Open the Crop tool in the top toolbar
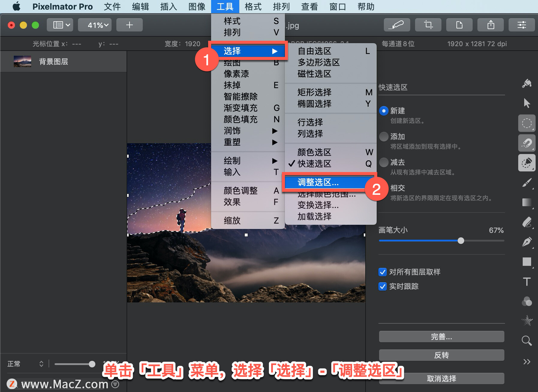Screen dimensions: 538x392 (428, 25)
